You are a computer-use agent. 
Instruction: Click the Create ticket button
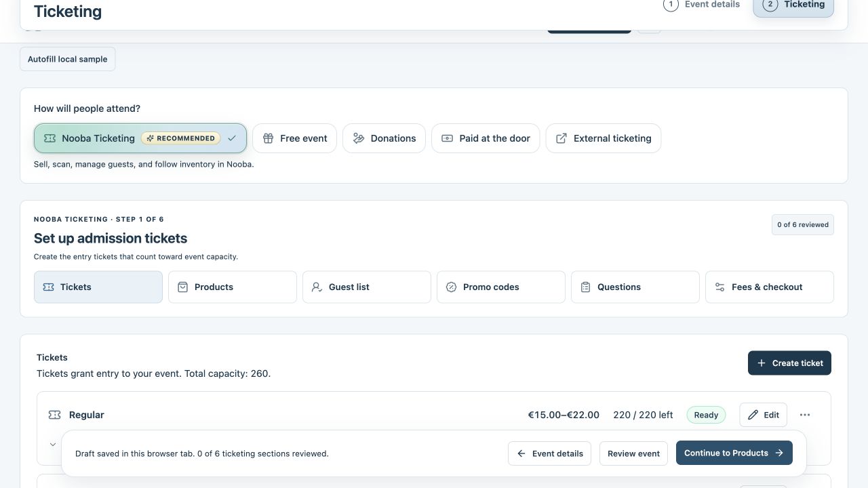click(x=789, y=363)
